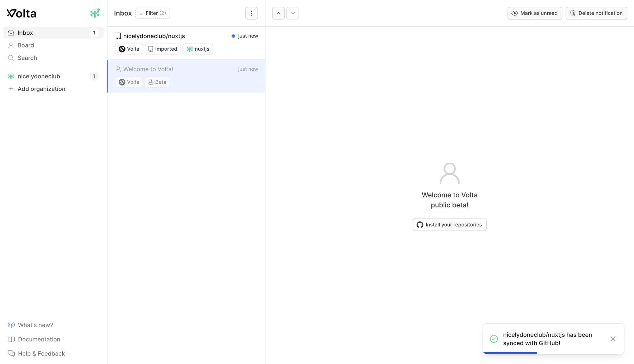
Task: Click the broadcast icon next to What's new?
Action: (11, 325)
